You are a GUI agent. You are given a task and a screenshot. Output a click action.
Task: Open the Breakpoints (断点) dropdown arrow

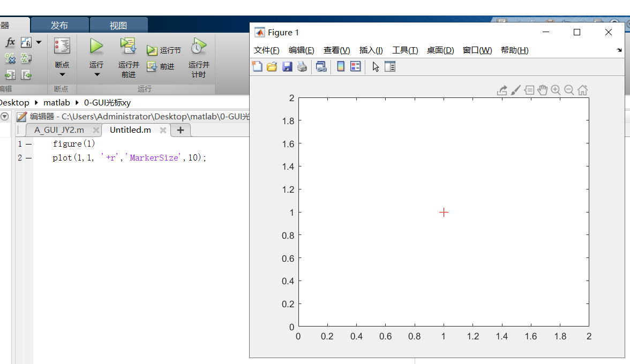pyautogui.click(x=62, y=74)
